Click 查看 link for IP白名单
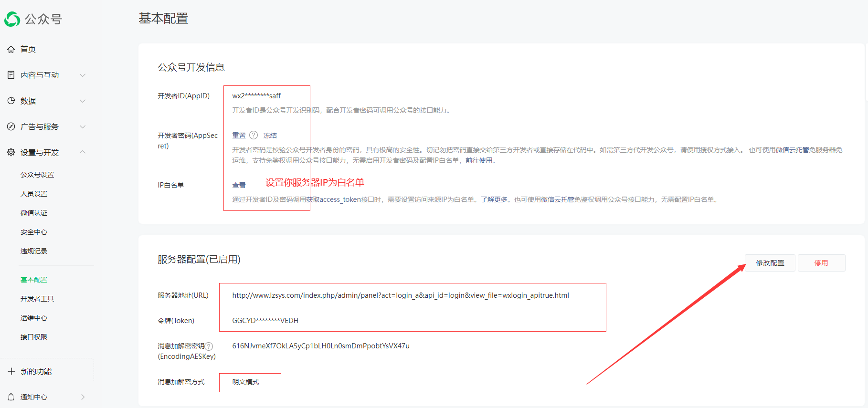The image size is (868, 408). point(239,185)
